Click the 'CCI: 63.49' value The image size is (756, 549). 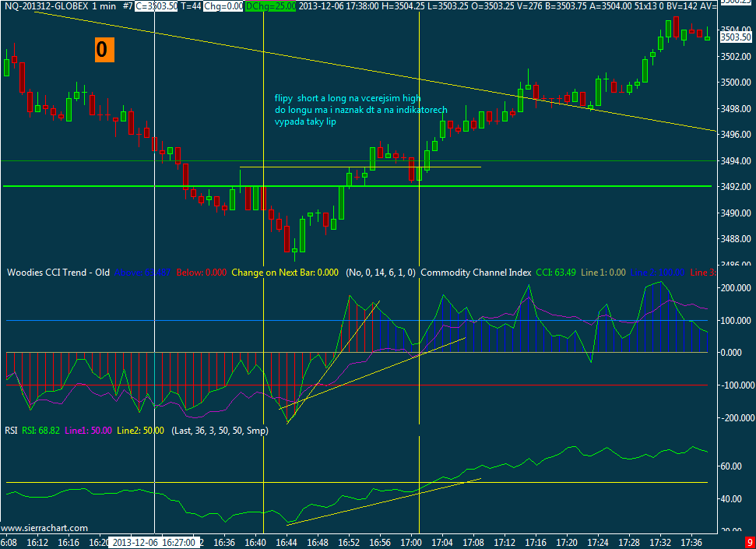[556, 273]
